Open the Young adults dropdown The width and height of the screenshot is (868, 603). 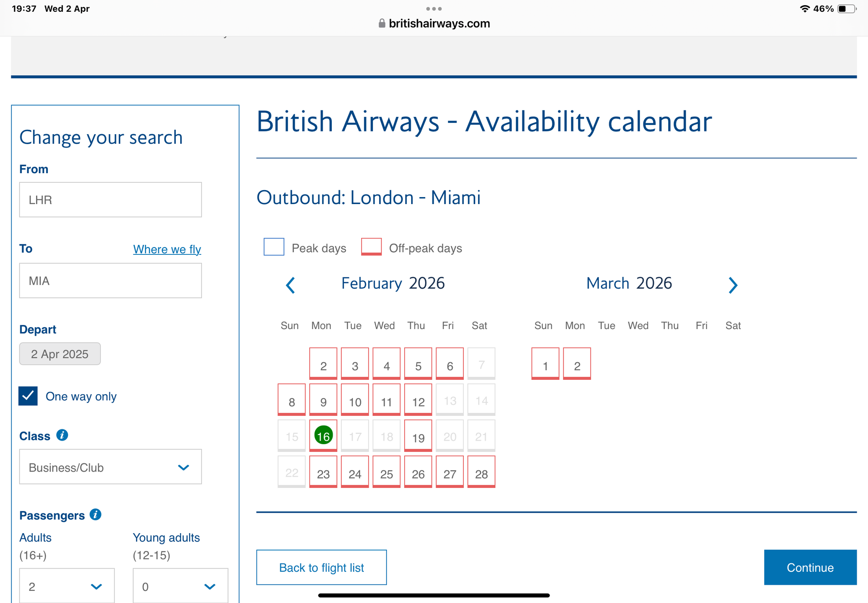[x=180, y=586]
